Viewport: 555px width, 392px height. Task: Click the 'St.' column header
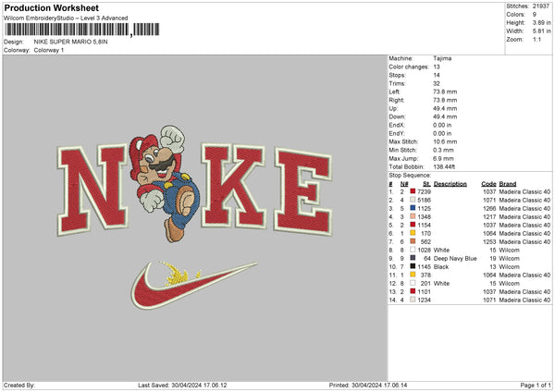pos(426,184)
